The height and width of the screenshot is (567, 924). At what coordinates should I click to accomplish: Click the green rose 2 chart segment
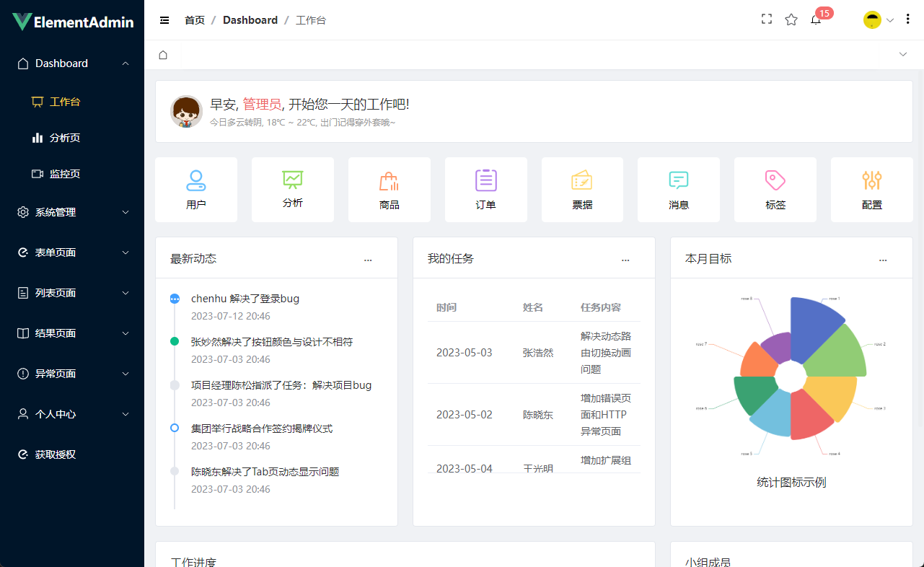840,355
